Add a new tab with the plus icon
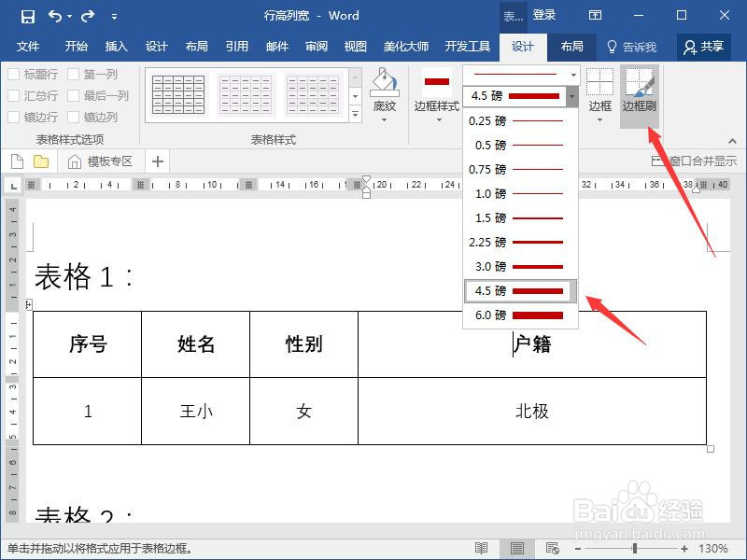Image resolution: width=747 pixels, height=560 pixels. pyautogui.click(x=158, y=161)
